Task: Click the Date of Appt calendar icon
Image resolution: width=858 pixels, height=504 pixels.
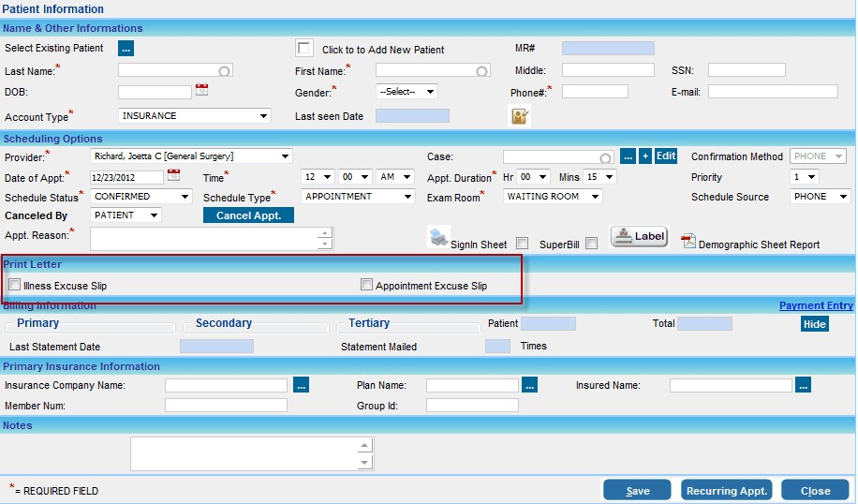Action: (173, 176)
